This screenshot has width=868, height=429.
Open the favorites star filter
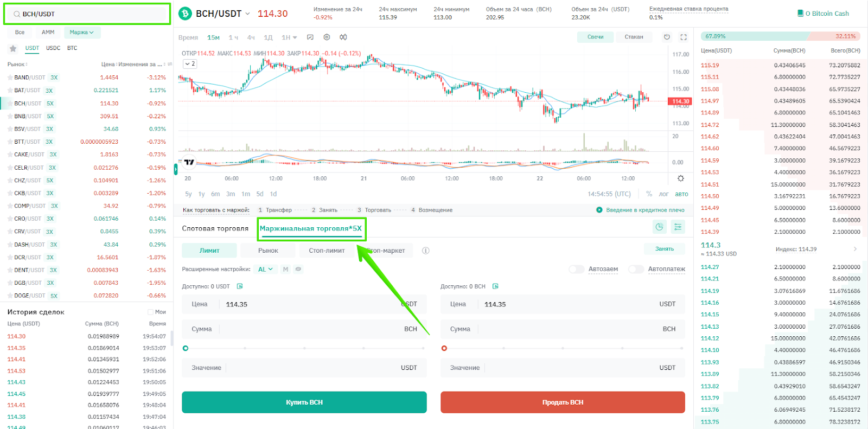pyautogui.click(x=13, y=48)
